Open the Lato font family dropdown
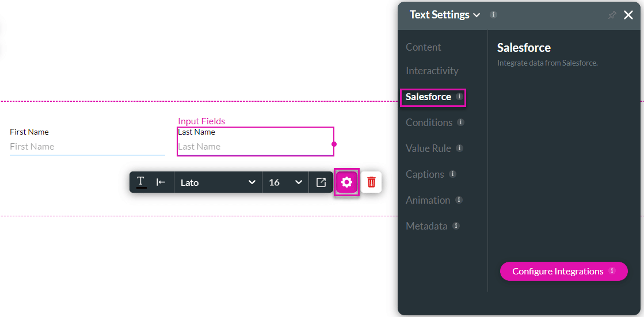This screenshot has width=644, height=317. point(218,182)
